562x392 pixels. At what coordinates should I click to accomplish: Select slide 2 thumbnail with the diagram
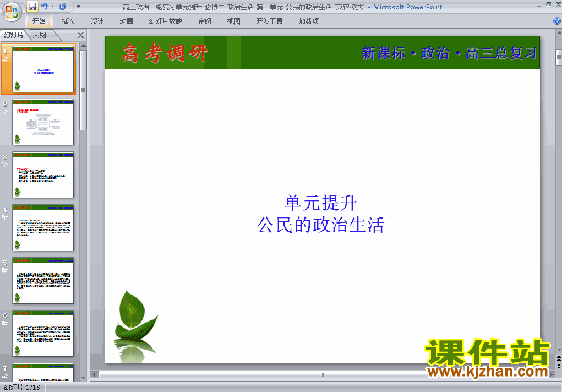pos(43,122)
